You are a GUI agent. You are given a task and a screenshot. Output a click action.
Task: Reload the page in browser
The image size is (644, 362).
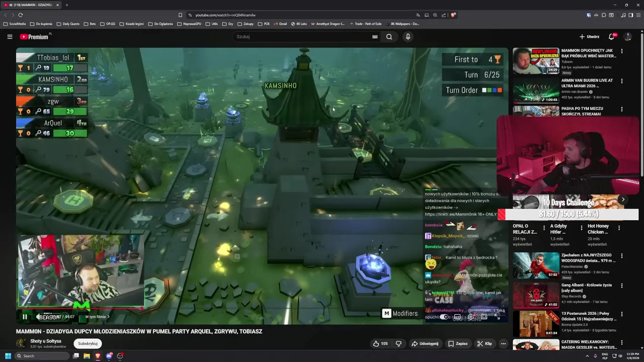[21, 15]
